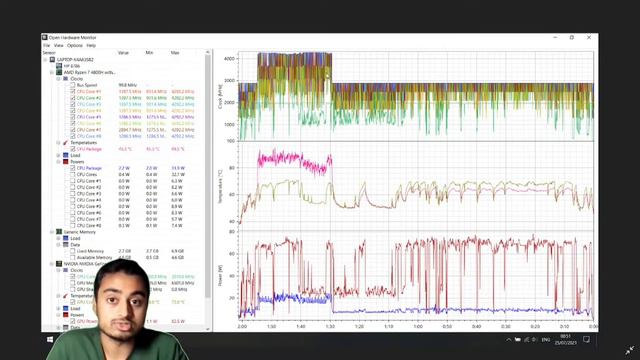Collapse the Generic Memory node

[x=52, y=232]
